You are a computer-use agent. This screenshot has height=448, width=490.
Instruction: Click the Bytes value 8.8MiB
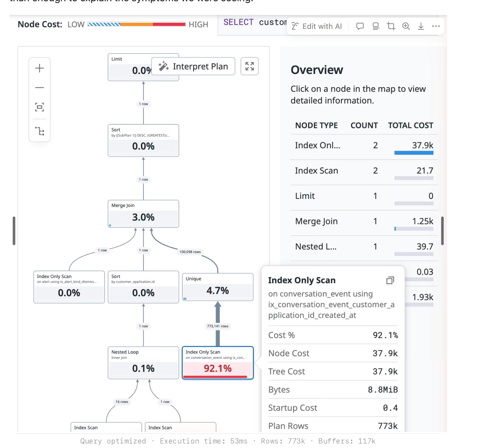[383, 390]
